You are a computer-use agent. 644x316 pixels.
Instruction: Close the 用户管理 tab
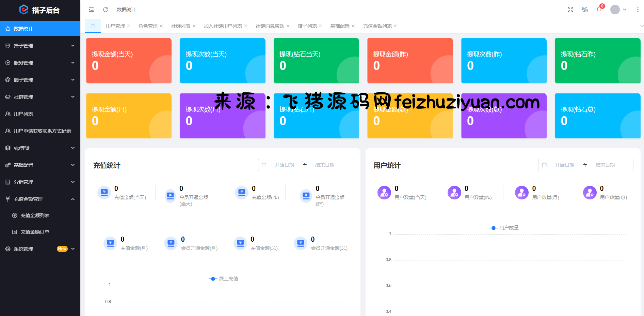pos(129,26)
